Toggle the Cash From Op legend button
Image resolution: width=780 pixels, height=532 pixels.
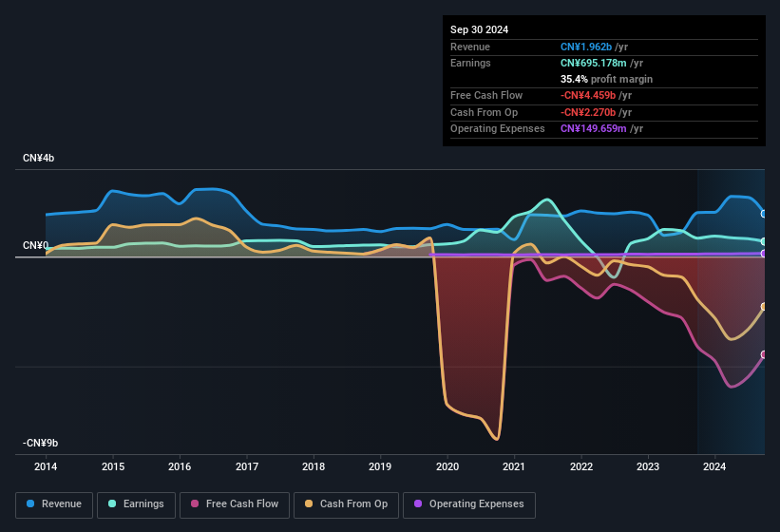pyautogui.click(x=346, y=504)
